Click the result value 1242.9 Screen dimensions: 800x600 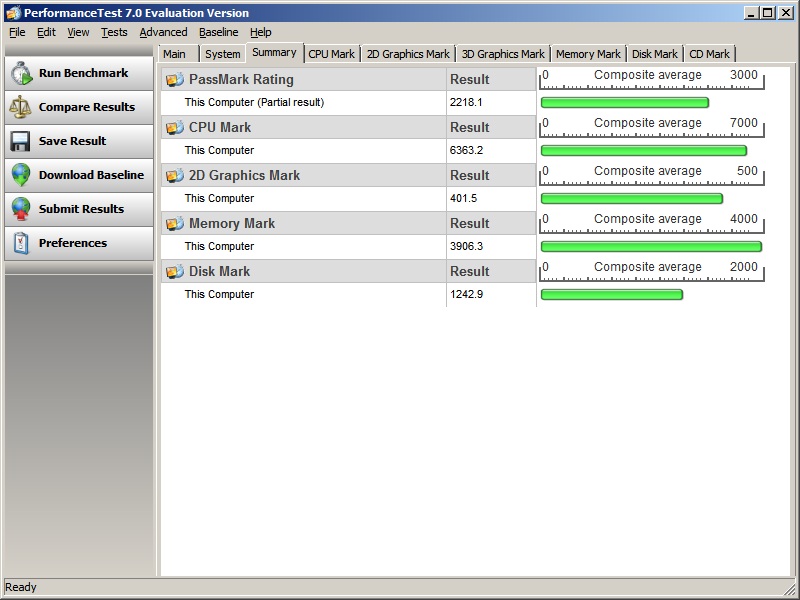click(x=466, y=294)
